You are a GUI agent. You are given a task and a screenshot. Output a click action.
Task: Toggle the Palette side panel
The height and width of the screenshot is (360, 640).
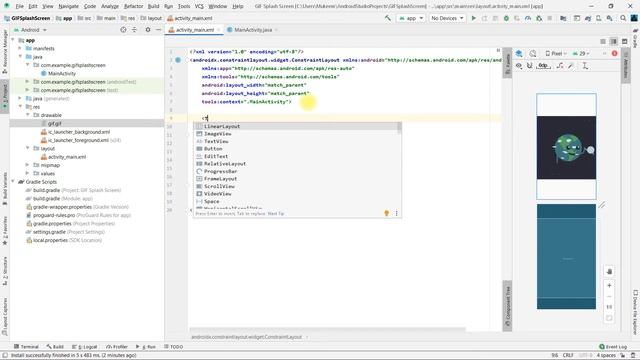pos(507,63)
